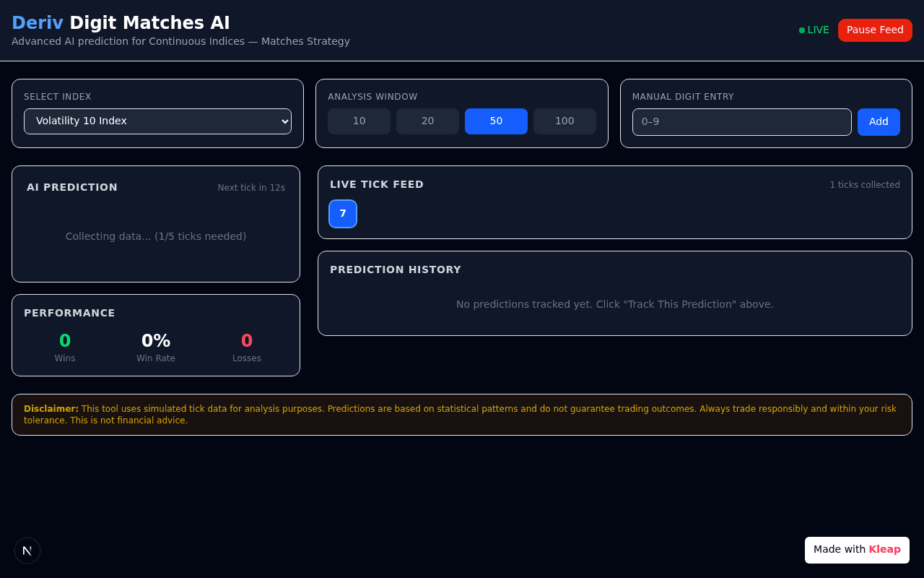Click the Disclaimer notice text
The height and width of the screenshot is (578, 924).
(x=462, y=415)
